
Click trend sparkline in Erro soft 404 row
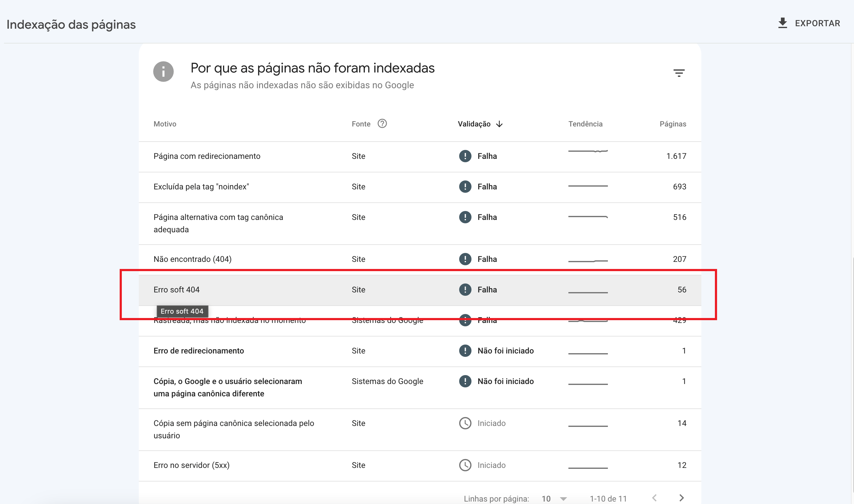(588, 292)
